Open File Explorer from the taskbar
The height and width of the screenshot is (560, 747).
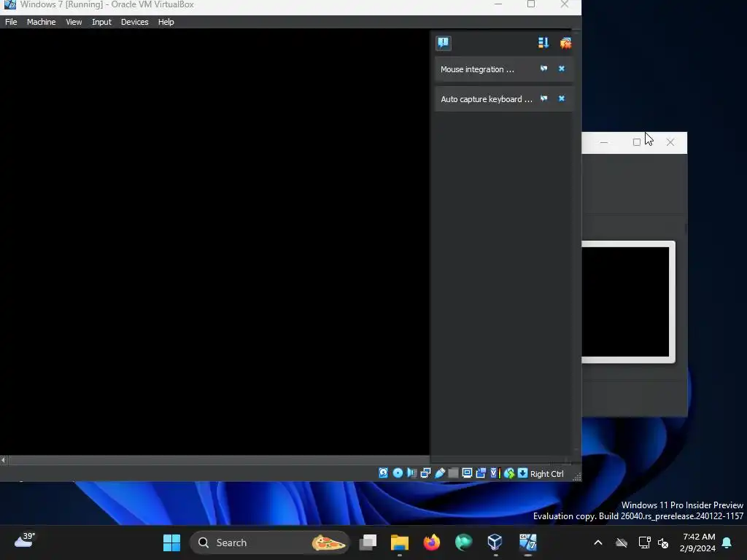pyautogui.click(x=399, y=542)
